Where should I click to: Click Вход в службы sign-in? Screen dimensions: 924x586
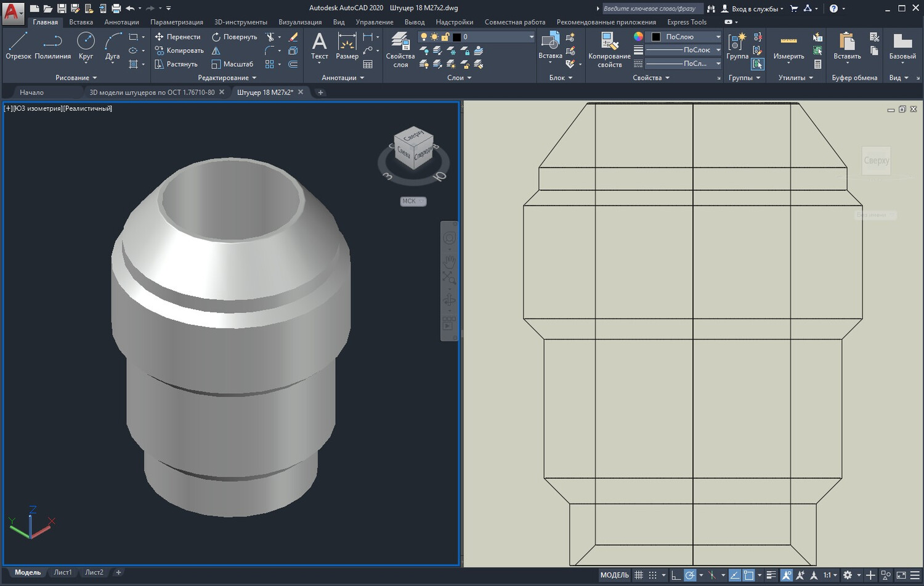(x=752, y=9)
